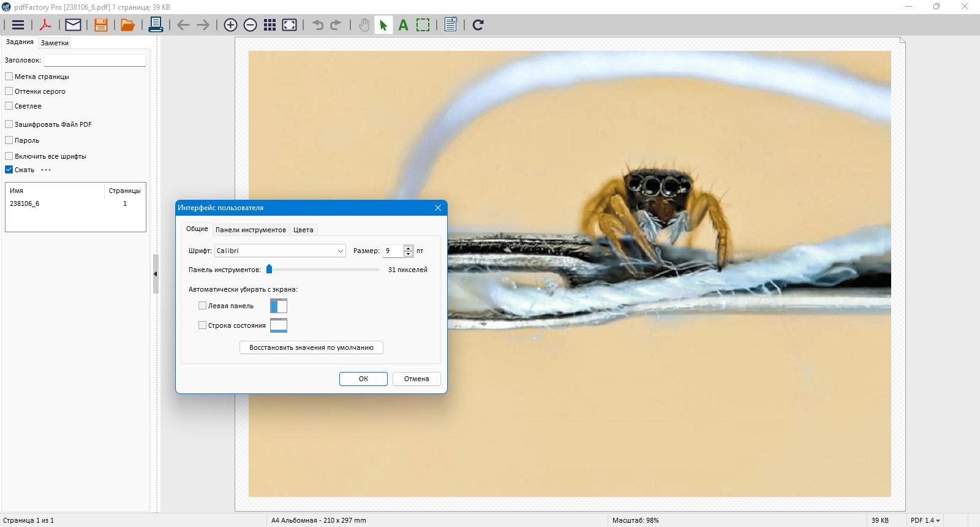Expand the Шрифт Calibri dropdown
This screenshot has width=980, height=527.
pos(280,251)
